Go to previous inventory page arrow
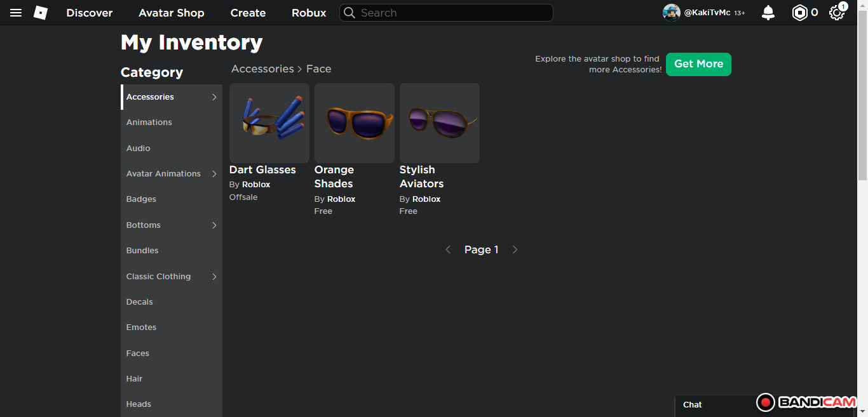 tap(448, 249)
